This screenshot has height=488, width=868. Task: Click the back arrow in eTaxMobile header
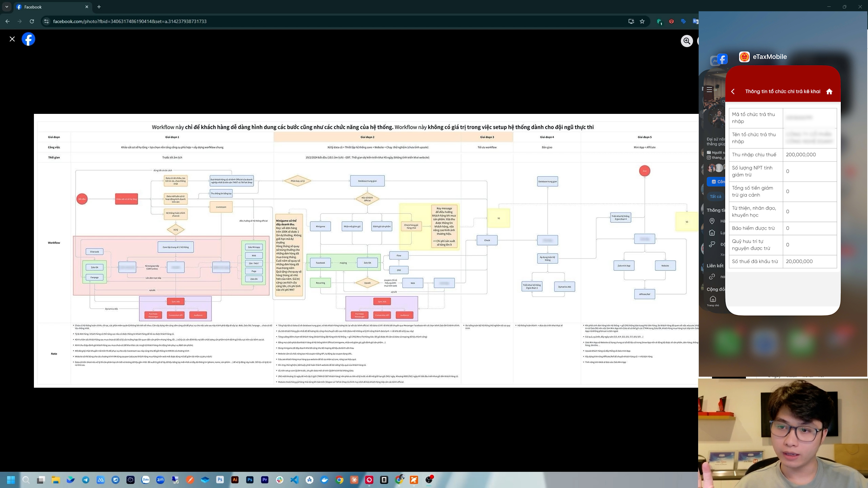coord(733,91)
